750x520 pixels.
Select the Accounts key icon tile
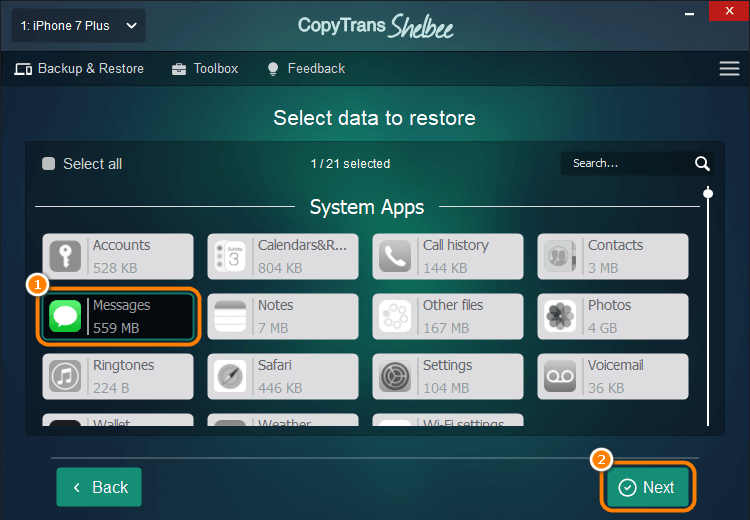(65, 256)
